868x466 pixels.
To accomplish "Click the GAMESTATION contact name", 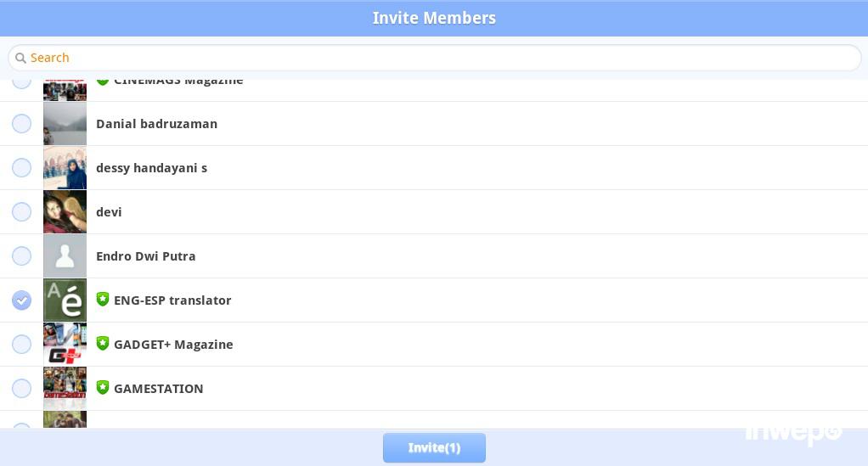I will [158, 389].
